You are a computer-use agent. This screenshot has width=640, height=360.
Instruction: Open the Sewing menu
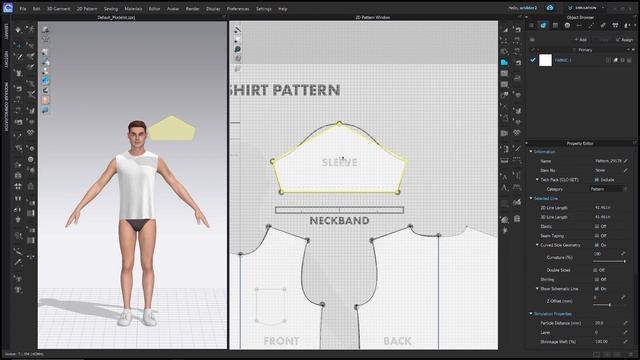pos(111,9)
